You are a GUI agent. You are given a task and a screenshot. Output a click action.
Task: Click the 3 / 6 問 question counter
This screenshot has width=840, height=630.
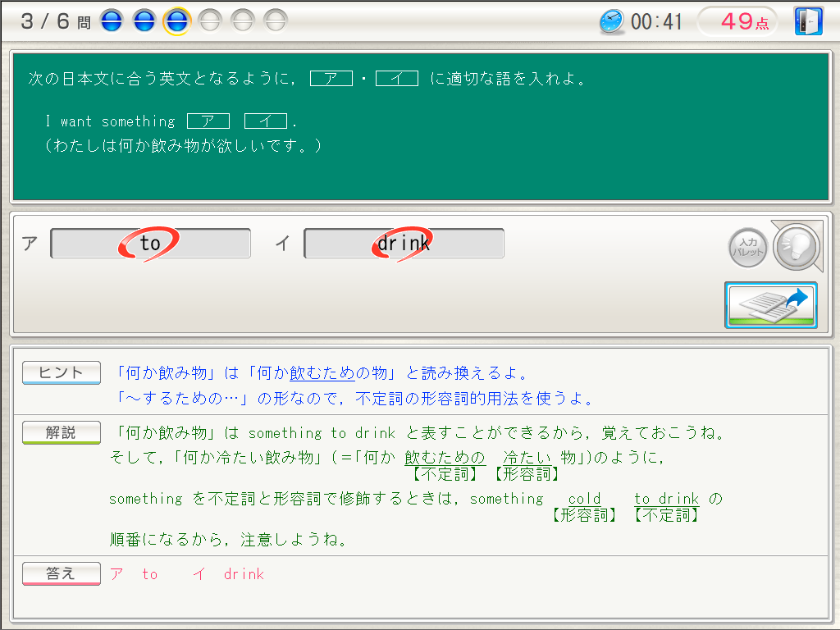click(x=55, y=21)
